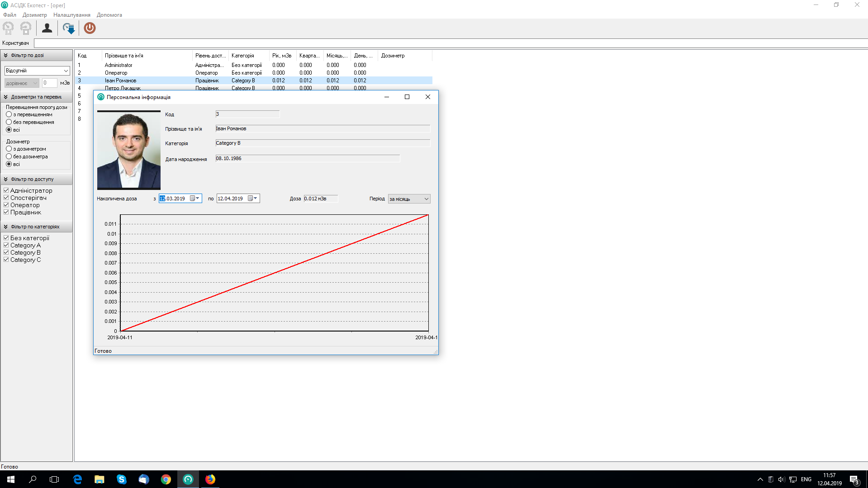The width and height of the screenshot is (868, 488).
Task: Uncheck the Адміністратор access filter
Action: (x=6, y=190)
